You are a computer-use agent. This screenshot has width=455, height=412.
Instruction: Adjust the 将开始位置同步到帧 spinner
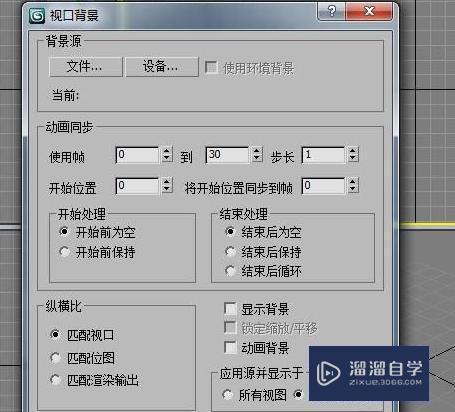click(353, 186)
